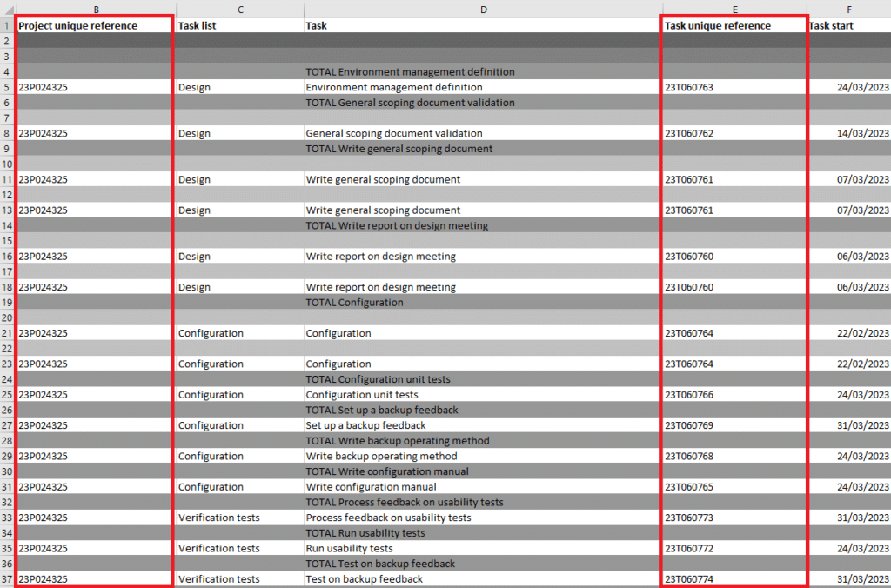The image size is (891, 588).
Task: Select the date cell 14/03/2023
Action: pos(861,134)
